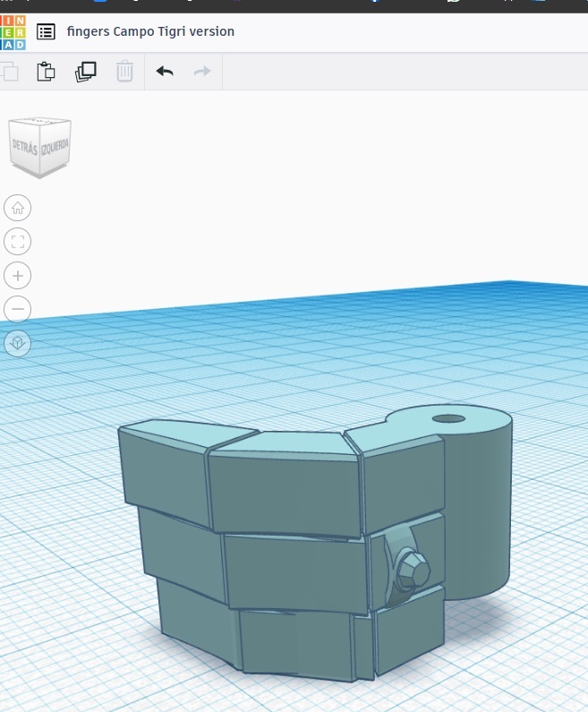The image size is (588, 712).
Task: Reset to Home view
Action: point(18,208)
